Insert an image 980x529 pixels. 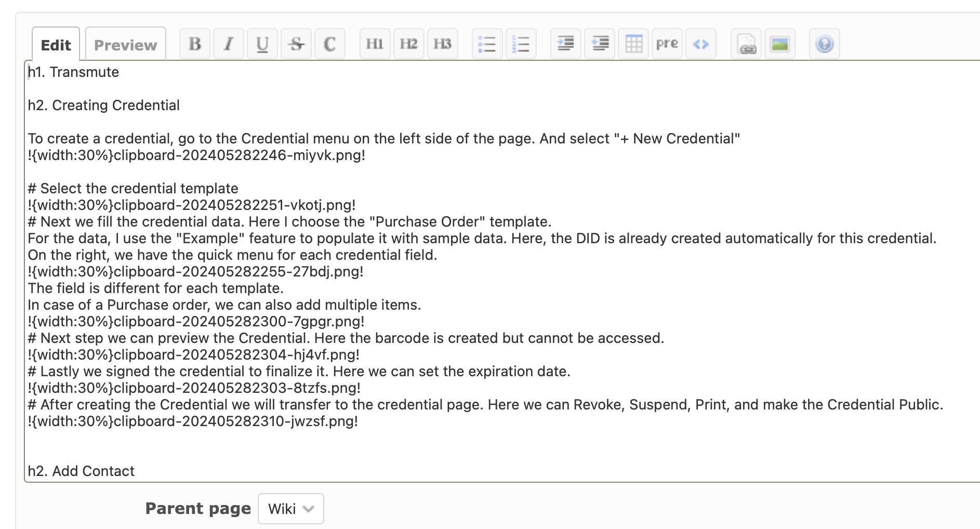click(780, 44)
